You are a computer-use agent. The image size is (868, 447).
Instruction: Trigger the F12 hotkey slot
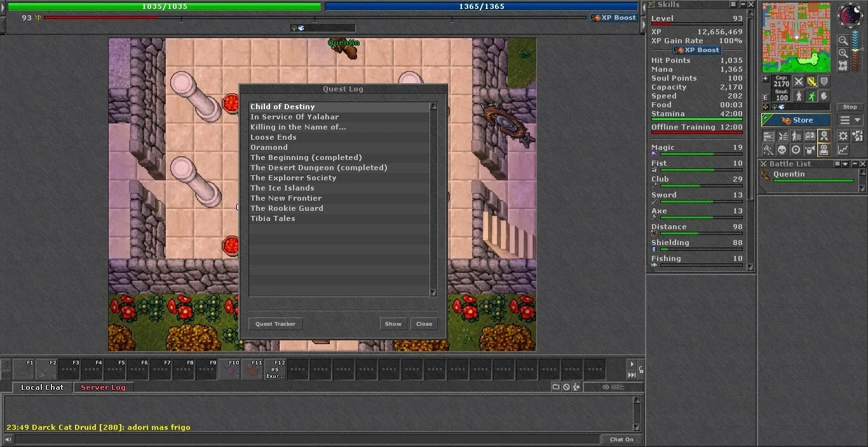[276, 369]
